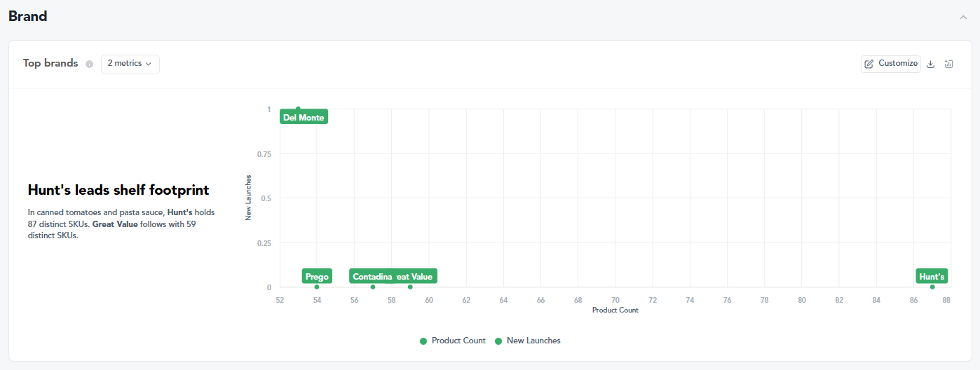Toggle the Product Count legend item

(452, 341)
